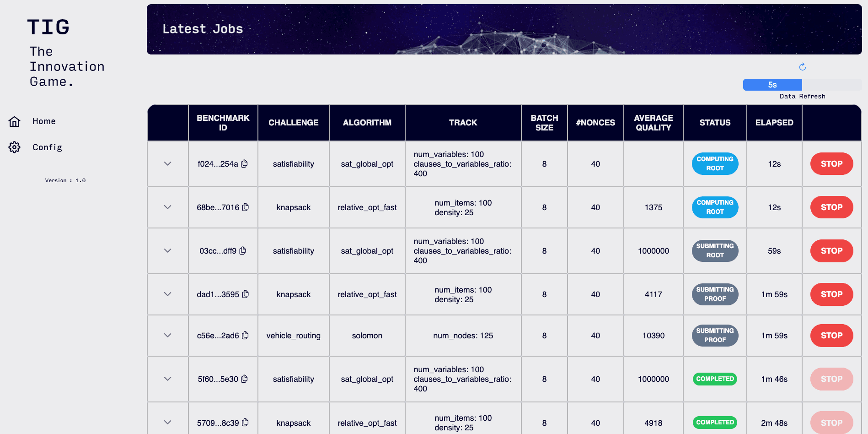This screenshot has width=868, height=434.
Task: Copy benchmark ID 68be...7016
Action: pos(246,207)
